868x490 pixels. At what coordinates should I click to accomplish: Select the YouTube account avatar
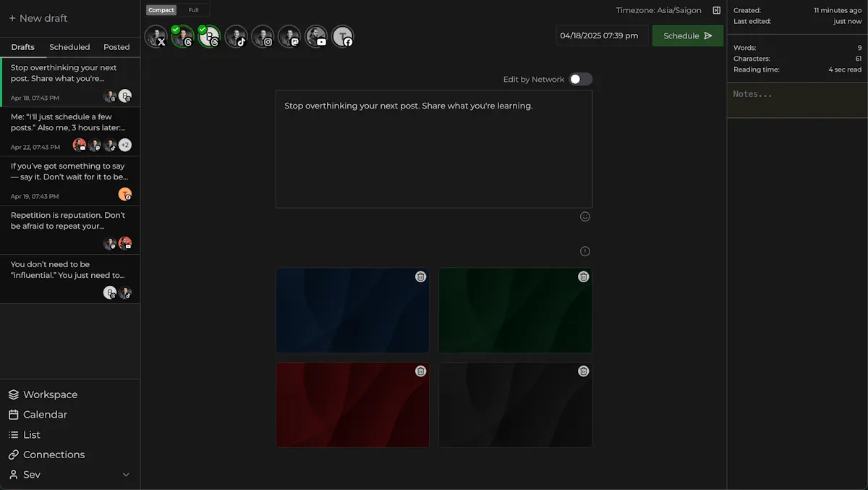(316, 36)
